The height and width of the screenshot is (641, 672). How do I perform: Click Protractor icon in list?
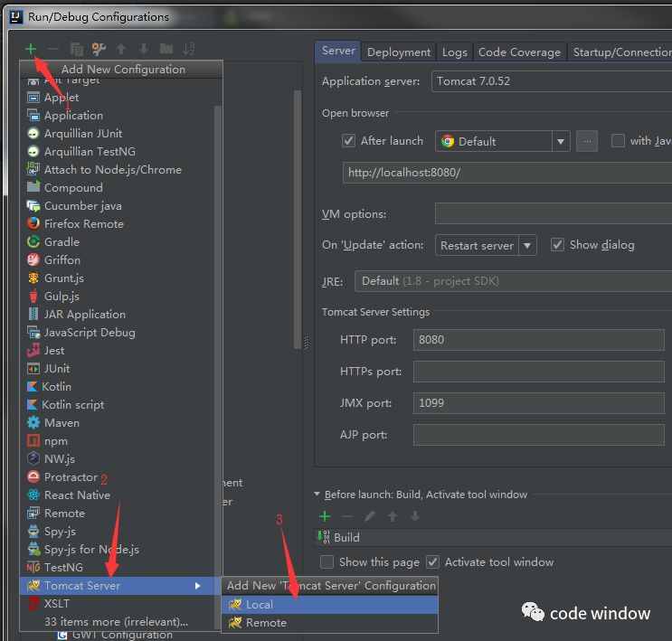click(x=33, y=476)
